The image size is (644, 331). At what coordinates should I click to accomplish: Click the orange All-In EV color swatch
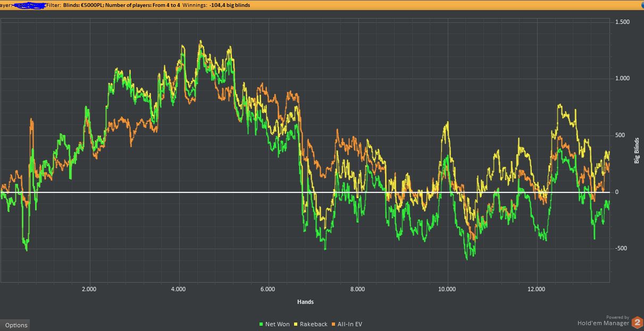[333, 324]
